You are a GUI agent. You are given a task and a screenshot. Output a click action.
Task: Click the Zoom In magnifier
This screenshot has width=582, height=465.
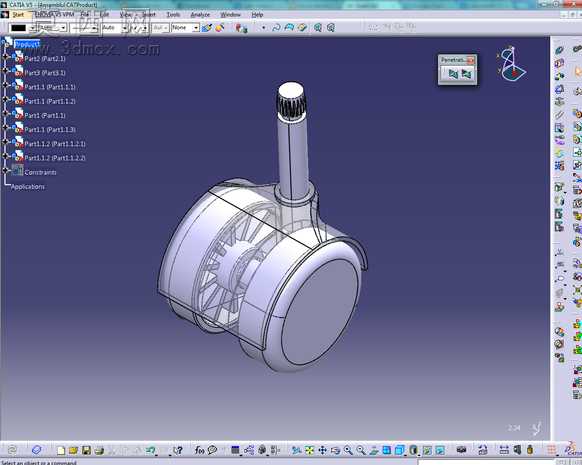coord(348,451)
